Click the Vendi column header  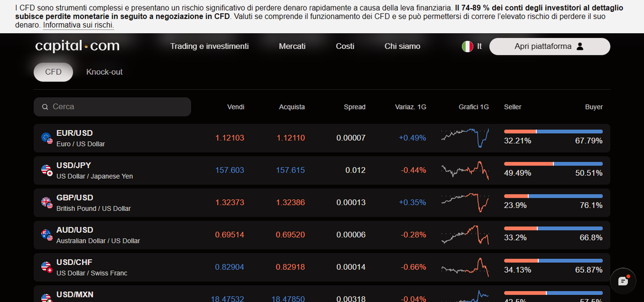point(236,107)
